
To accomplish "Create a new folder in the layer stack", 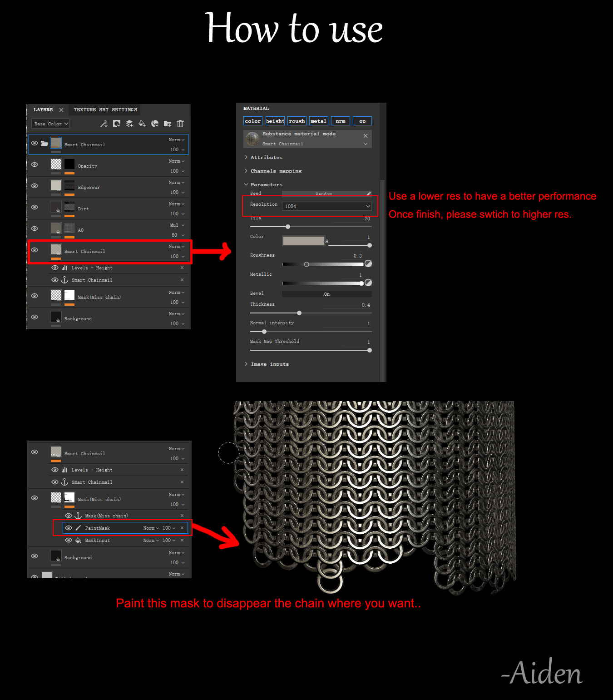I will (168, 124).
